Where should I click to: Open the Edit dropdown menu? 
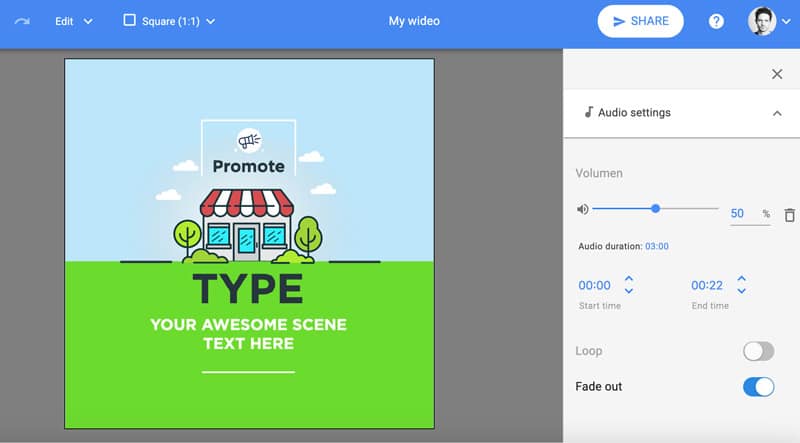[x=74, y=21]
